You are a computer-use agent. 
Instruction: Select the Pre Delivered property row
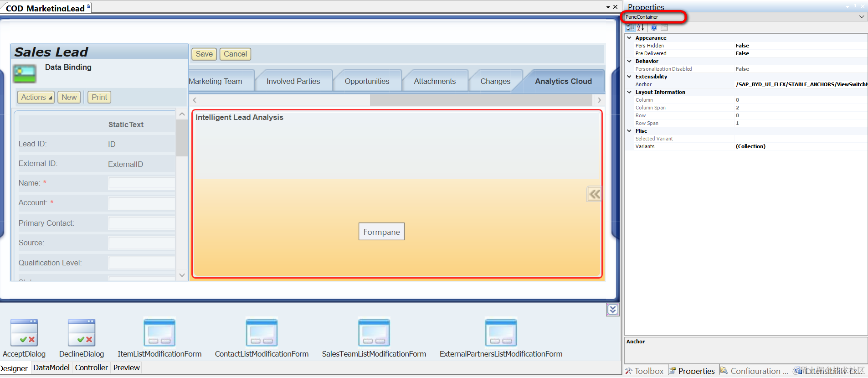click(x=746, y=53)
